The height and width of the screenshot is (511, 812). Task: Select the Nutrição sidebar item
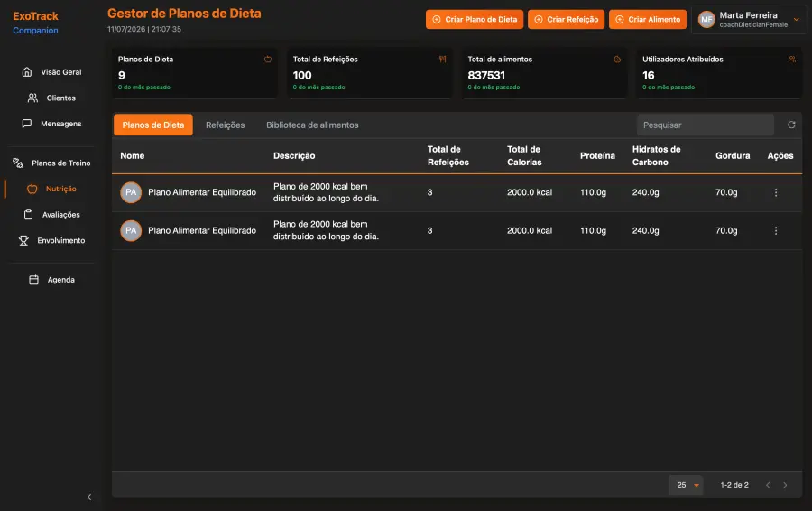[51, 189]
